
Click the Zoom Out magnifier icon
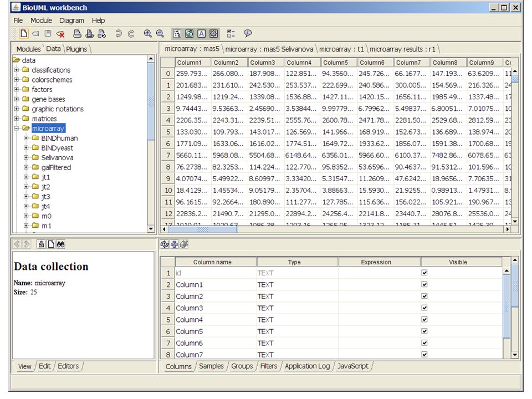(x=160, y=33)
